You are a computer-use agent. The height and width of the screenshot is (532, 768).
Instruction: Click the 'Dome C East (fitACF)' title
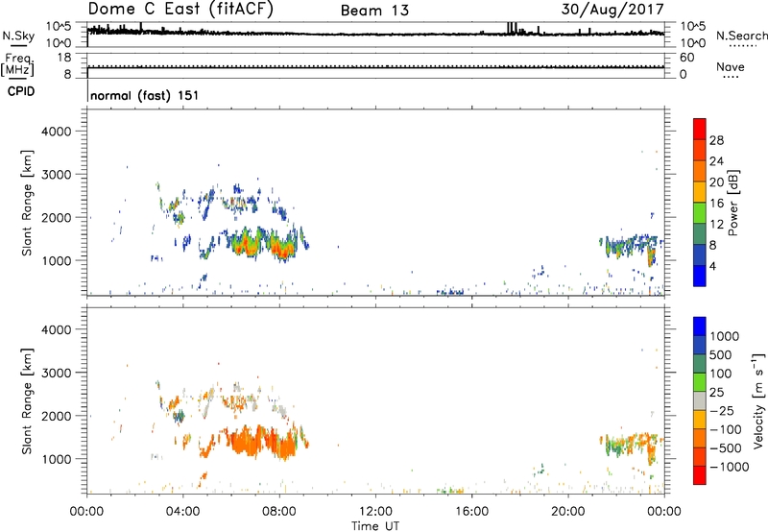(180, 9)
